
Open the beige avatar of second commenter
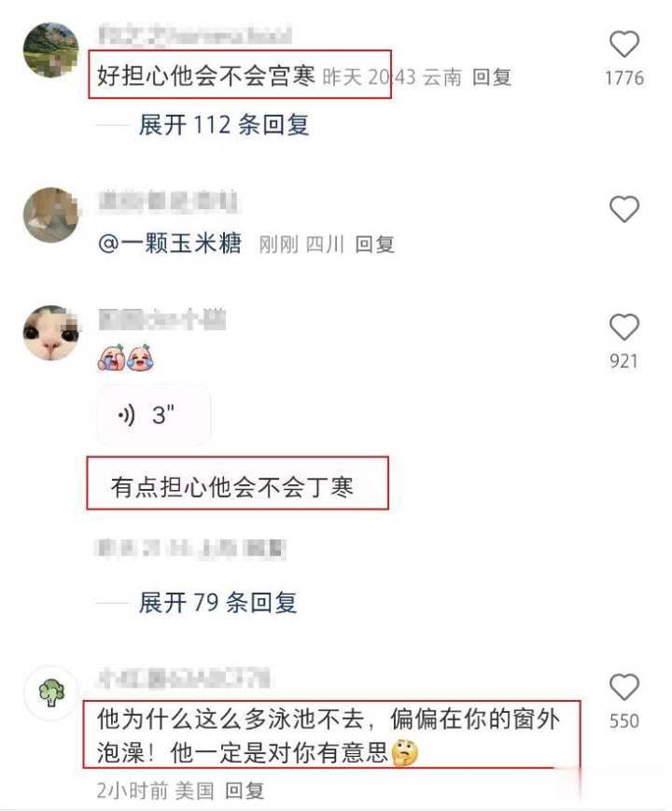coord(51,215)
